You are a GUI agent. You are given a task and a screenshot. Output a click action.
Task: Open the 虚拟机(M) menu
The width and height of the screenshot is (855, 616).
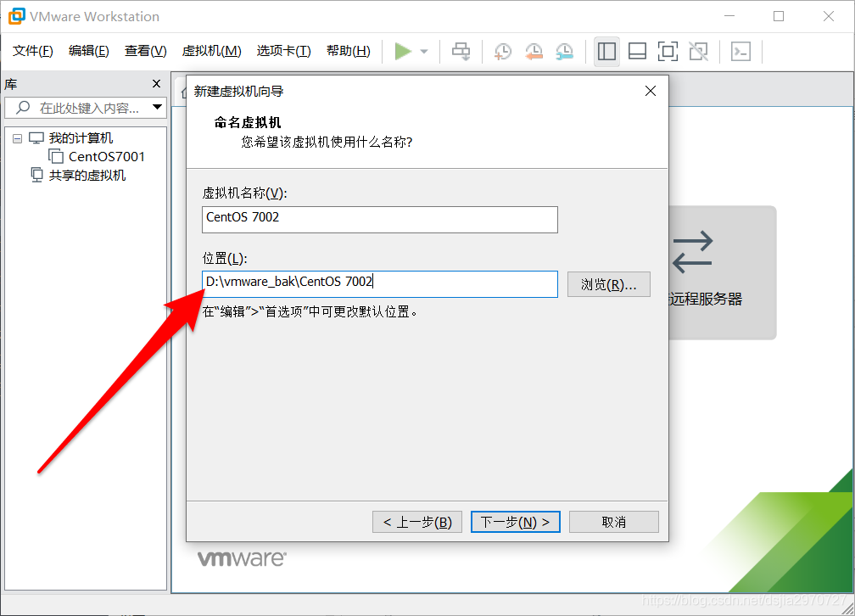pyautogui.click(x=211, y=51)
